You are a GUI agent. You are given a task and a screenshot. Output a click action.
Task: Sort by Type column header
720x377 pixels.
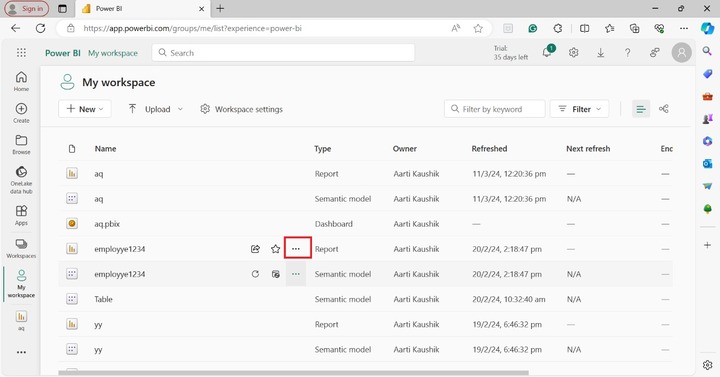tap(322, 148)
